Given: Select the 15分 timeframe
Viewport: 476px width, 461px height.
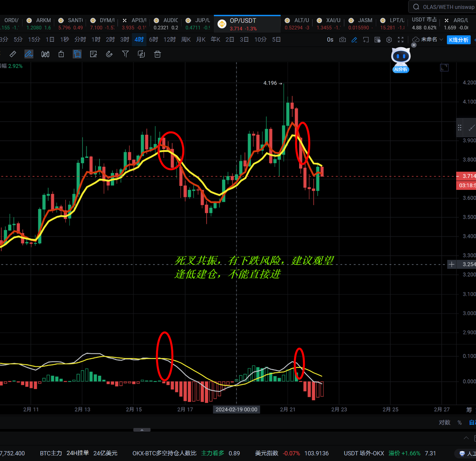Looking at the screenshot, I should pos(34,40).
